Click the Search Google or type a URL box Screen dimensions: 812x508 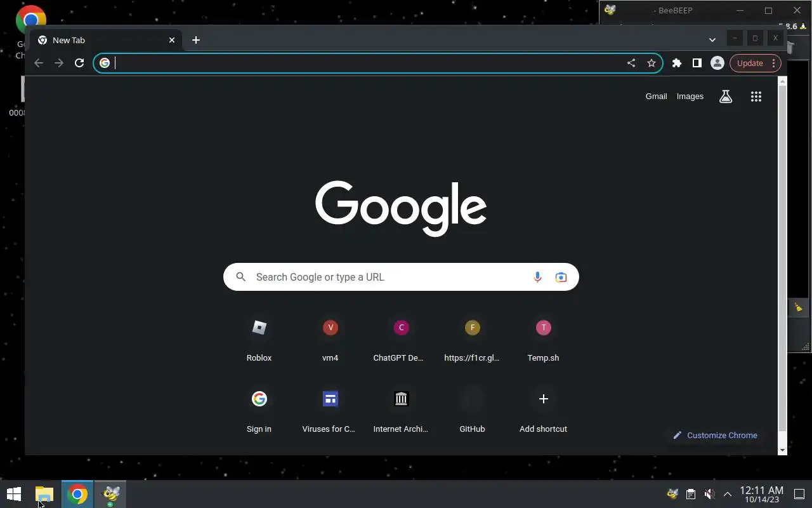click(x=401, y=277)
